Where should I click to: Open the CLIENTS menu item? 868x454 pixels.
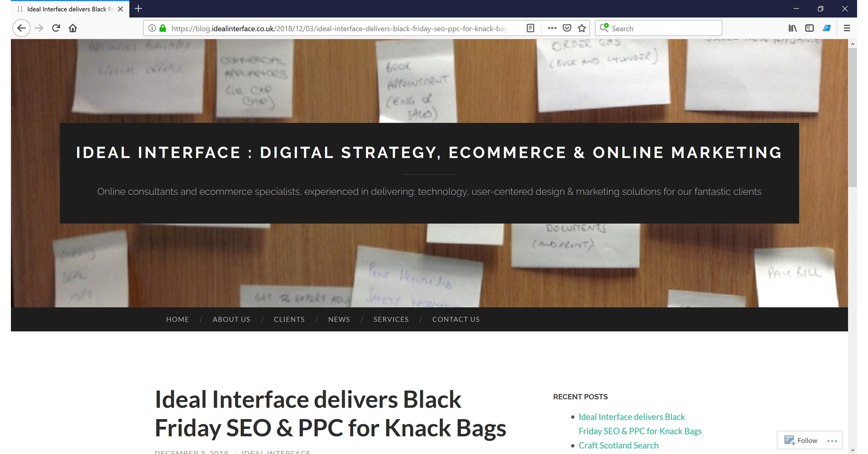[289, 319]
